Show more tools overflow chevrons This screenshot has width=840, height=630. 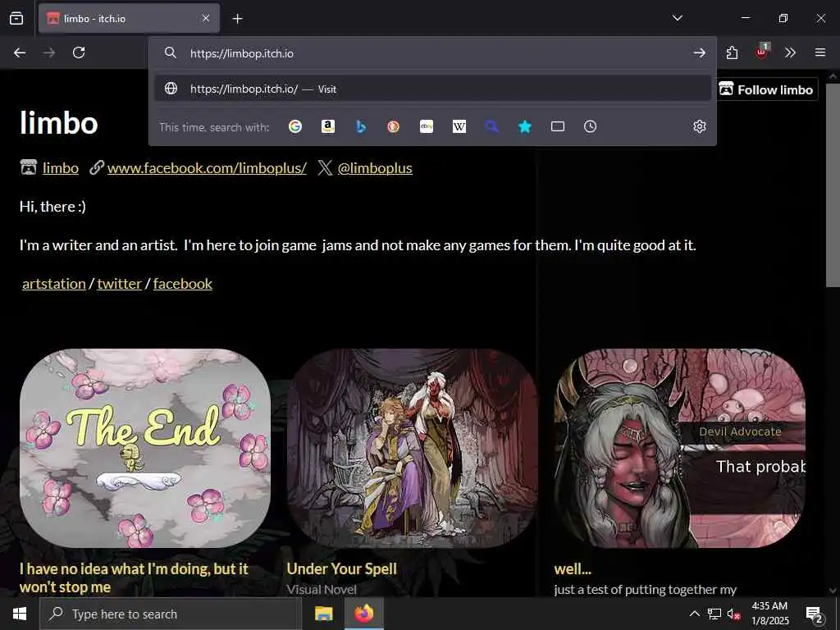pos(790,52)
